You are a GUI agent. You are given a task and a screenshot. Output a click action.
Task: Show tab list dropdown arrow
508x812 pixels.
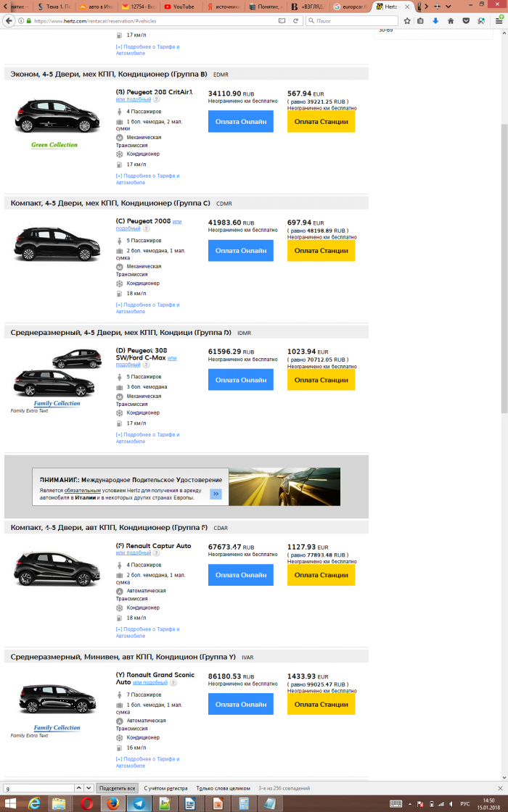(448, 7)
